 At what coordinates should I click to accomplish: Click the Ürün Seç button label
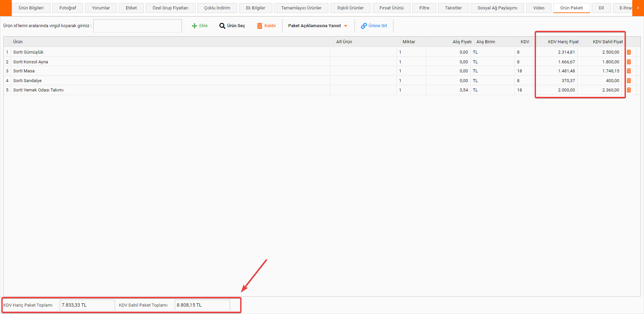point(236,26)
